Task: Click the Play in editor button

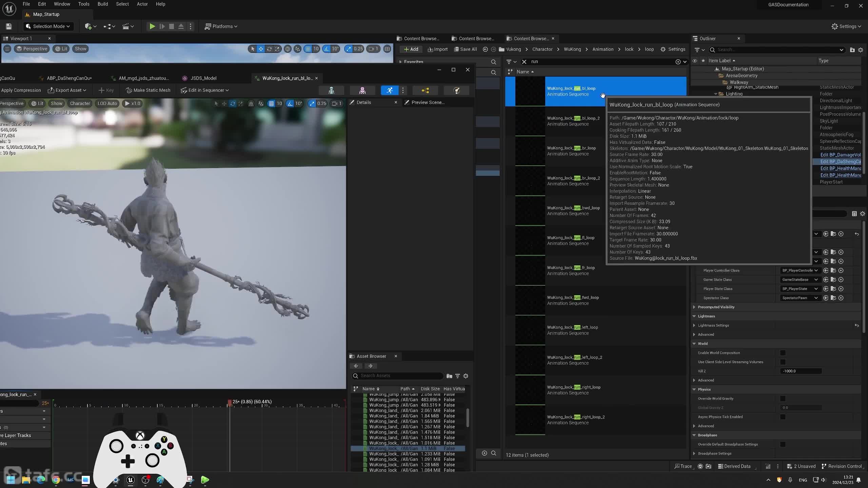Action: click(152, 26)
